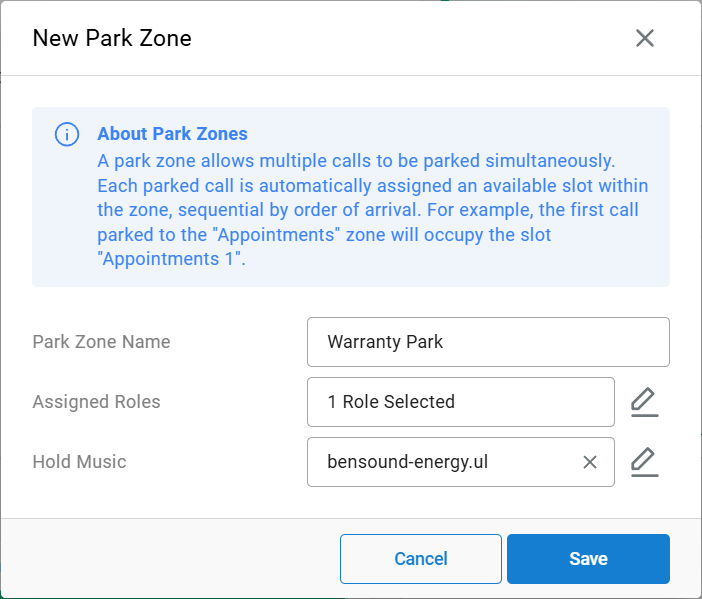This screenshot has height=599, width=702.
Task: Click the New Park Zone title
Action: click(112, 38)
